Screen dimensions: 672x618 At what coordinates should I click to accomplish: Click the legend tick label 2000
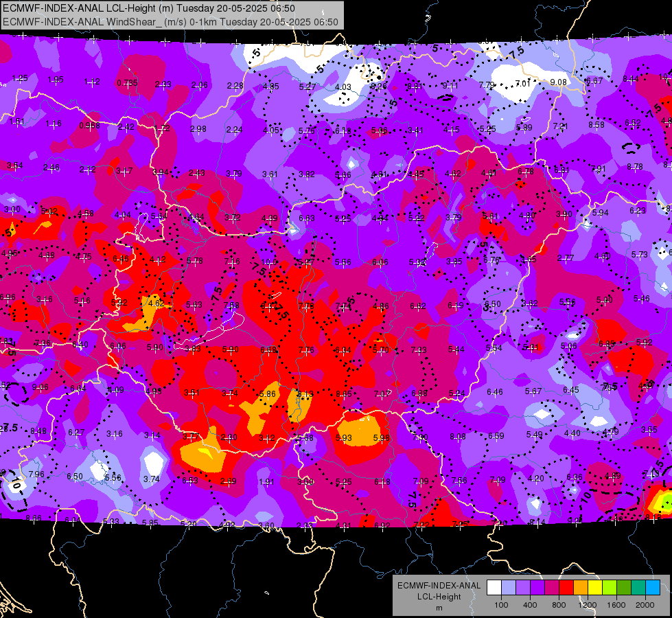click(645, 605)
